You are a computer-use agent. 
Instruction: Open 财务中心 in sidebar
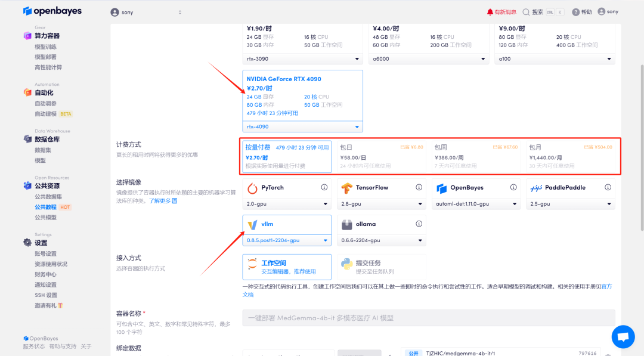click(45, 274)
